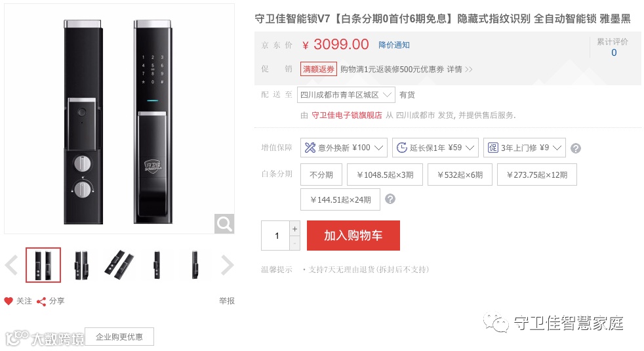The height and width of the screenshot is (351, 644).
Task: Choose ¥532起×6期 installment plan
Action: (x=460, y=175)
